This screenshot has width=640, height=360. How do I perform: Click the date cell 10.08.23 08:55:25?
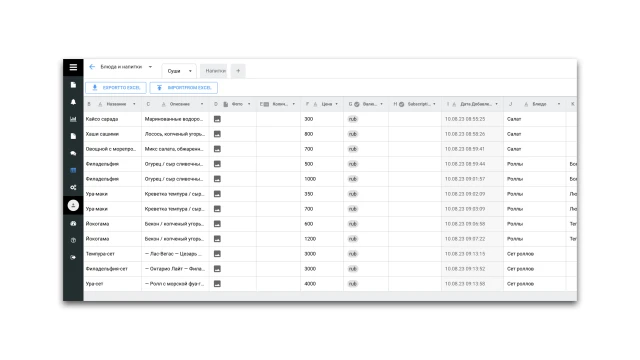[472, 119]
